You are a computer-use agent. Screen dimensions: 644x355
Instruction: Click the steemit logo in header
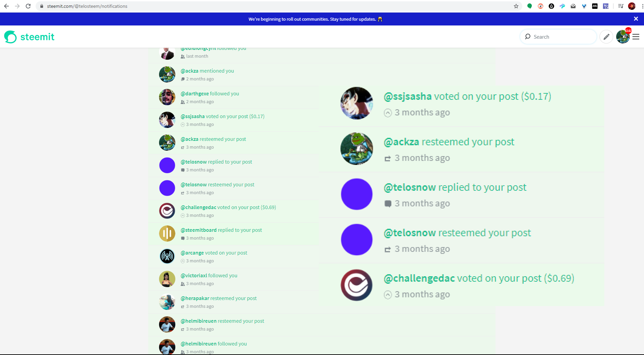(29, 37)
